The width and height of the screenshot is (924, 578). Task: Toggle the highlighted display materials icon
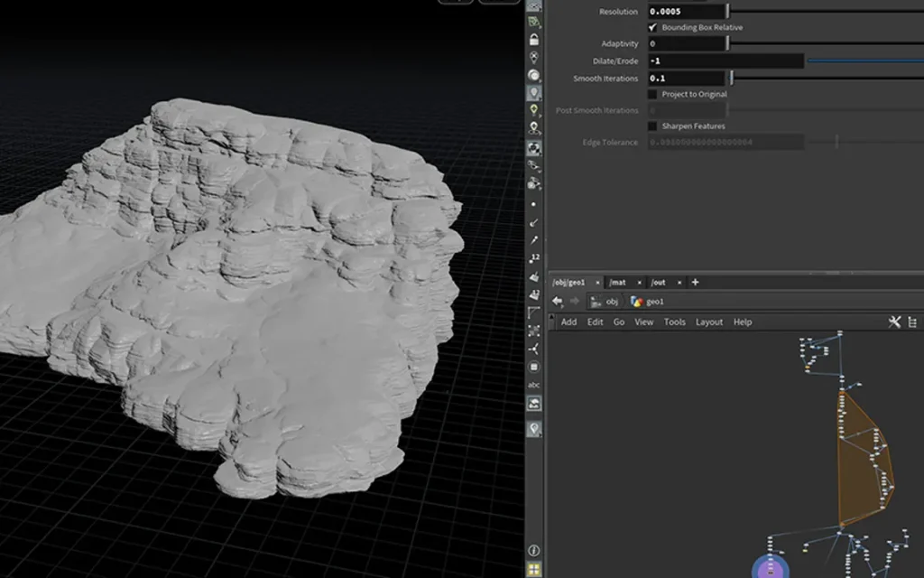point(534,148)
